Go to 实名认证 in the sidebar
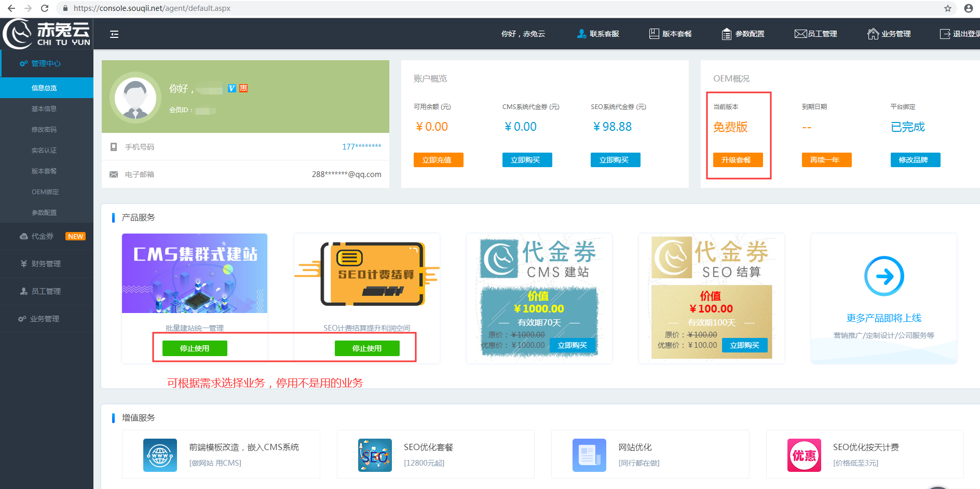This screenshot has height=489, width=980. click(x=44, y=151)
